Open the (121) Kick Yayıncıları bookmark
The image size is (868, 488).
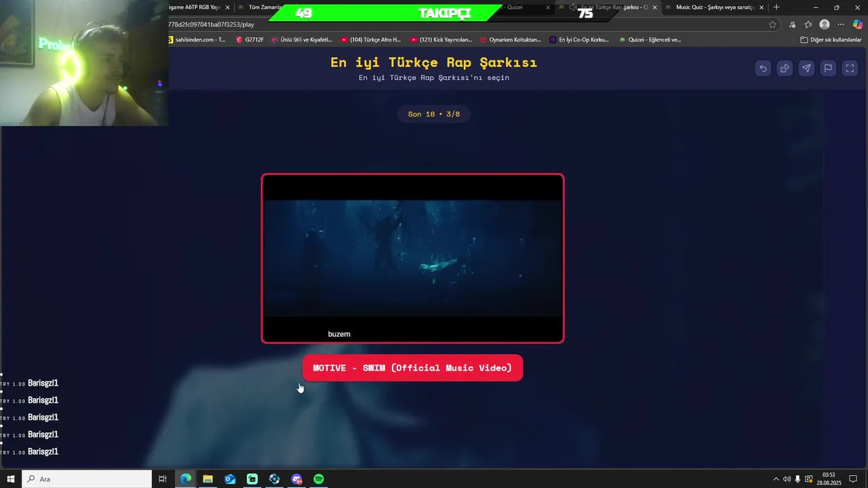pyautogui.click(x=441, y=40)
